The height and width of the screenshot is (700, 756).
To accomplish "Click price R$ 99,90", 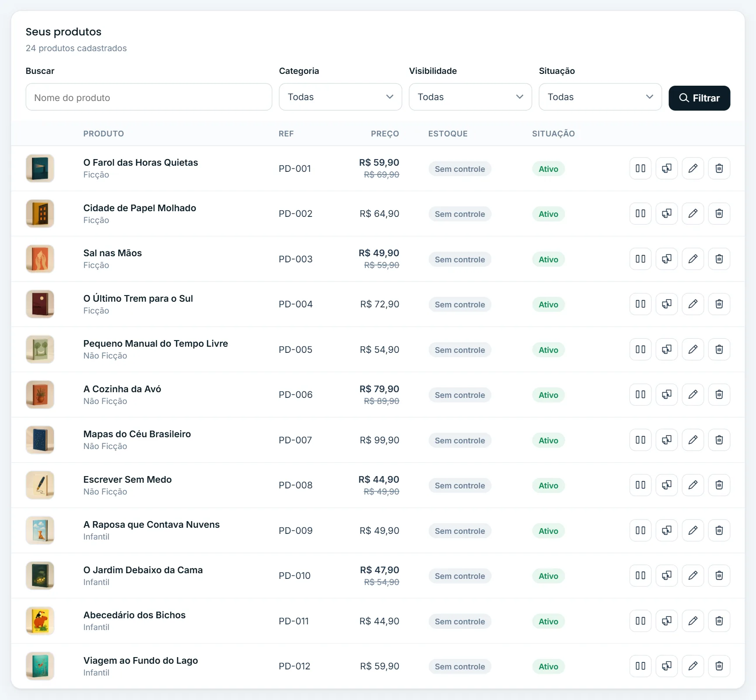I will point(379,440).
